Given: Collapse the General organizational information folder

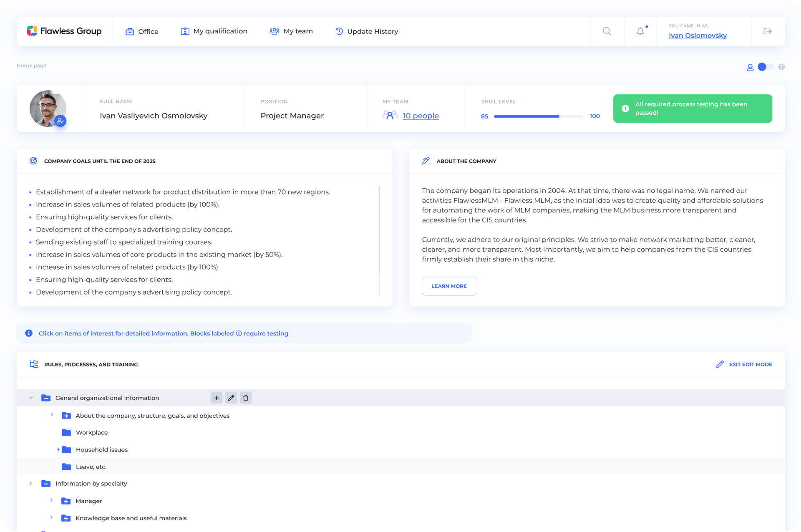Looking at the screenshot, I should (31, 398).
